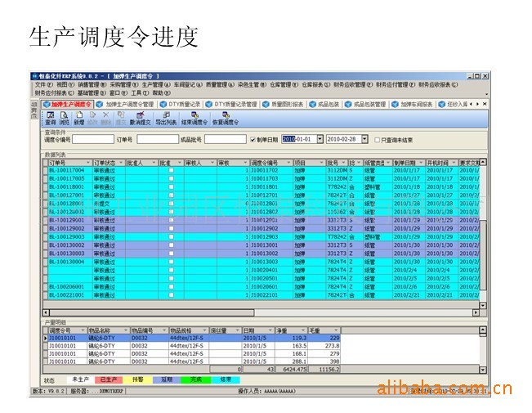Click the 导出列表 (Export list) toolbar icon
532x413 pixels.
(166, 119)
